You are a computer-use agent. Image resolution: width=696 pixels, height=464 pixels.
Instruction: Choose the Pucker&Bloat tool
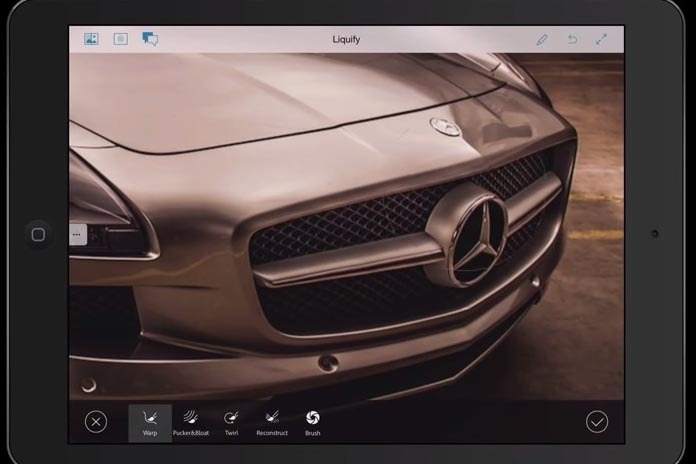coord(191,423)
